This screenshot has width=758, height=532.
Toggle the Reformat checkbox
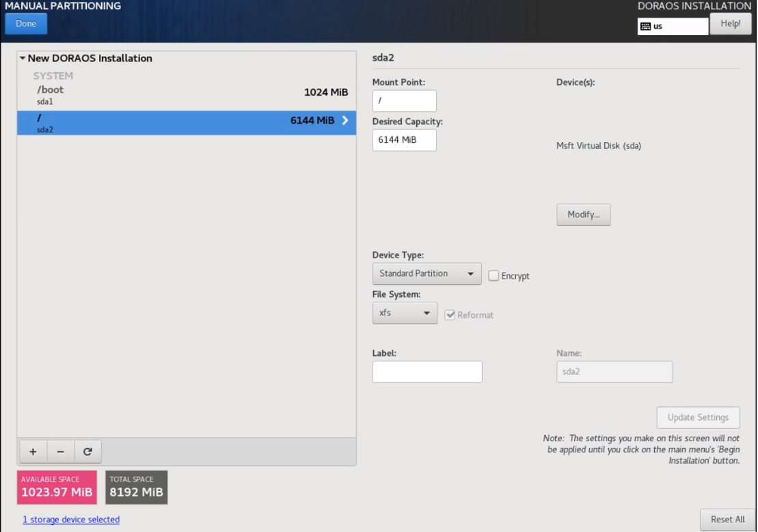pyautogui.click(x=450, y=315)
